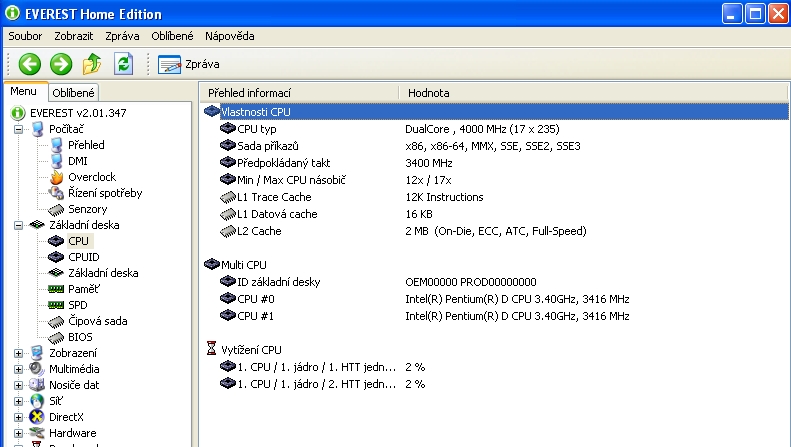
Task: Open the Nápověda menu
Action: point(229,36)
